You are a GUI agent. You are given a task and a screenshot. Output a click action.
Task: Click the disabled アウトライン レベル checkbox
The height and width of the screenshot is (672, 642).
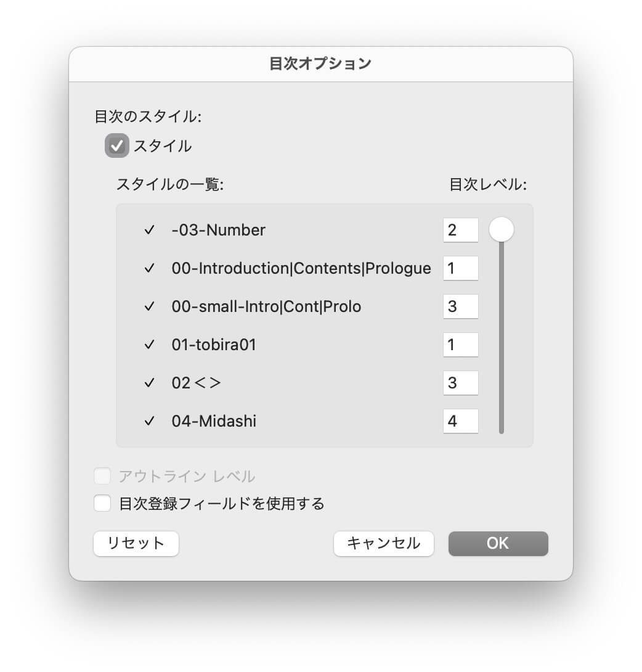(102, 477)
